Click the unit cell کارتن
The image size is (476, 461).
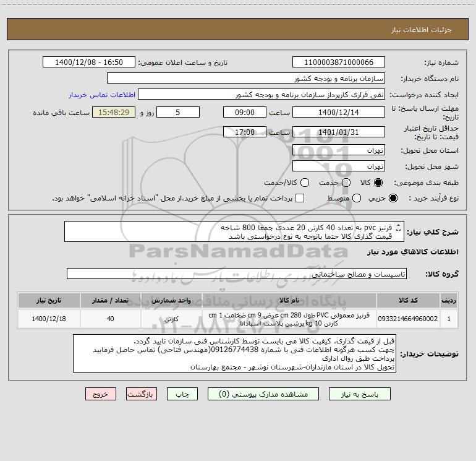pyautogui.click(x=171, y=319)
